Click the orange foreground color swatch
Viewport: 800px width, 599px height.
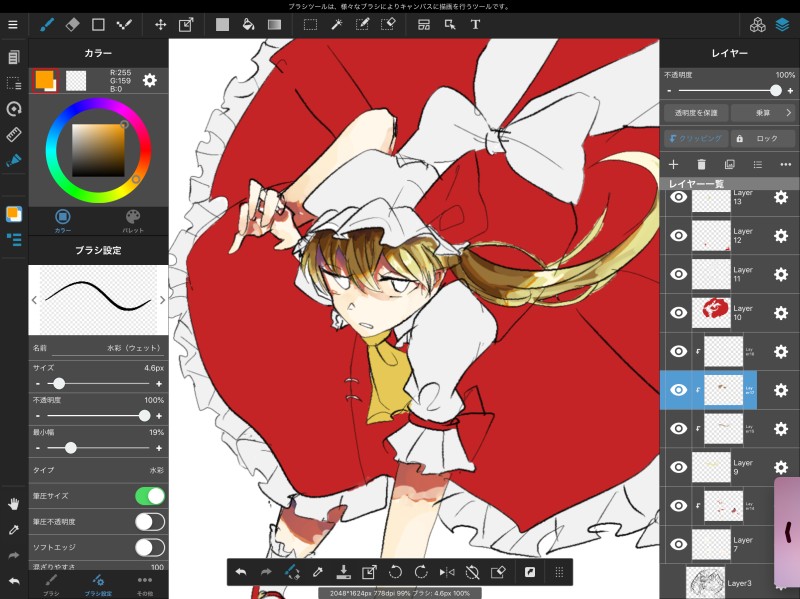pos(45,80)
